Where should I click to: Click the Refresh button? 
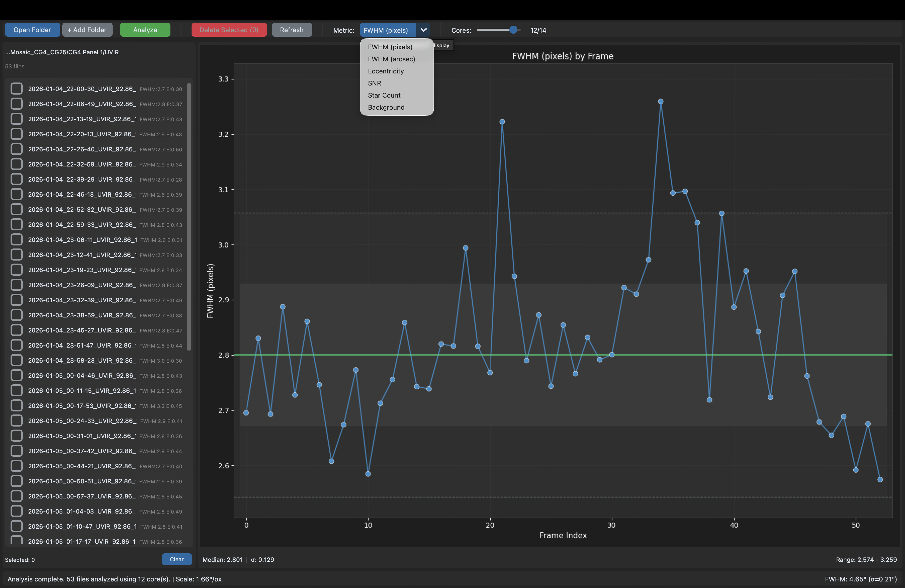292,30
